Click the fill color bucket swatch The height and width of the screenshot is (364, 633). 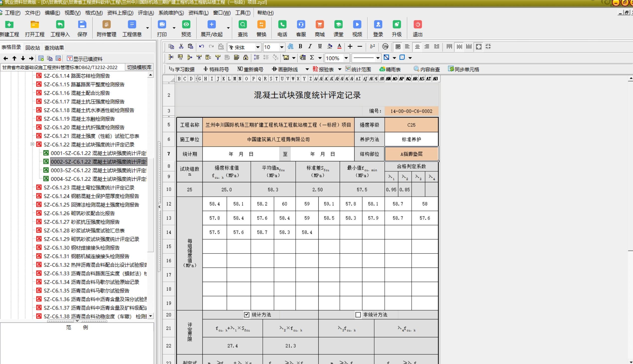point(330,47)
